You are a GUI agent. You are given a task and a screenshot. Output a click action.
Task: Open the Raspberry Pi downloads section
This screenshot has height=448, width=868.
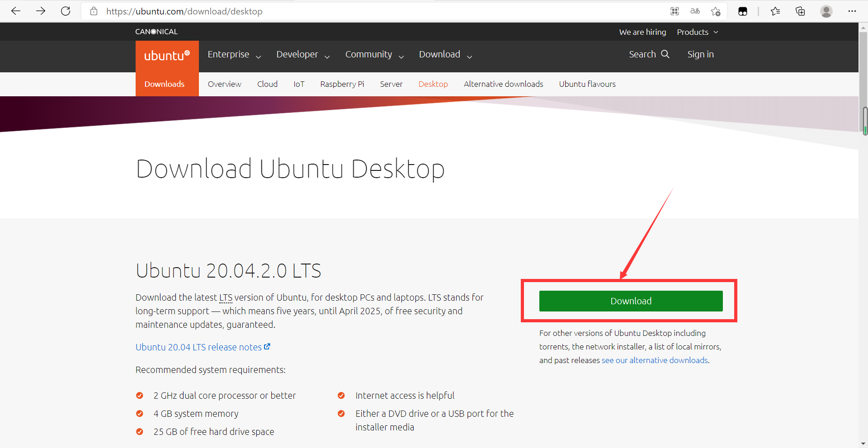click(x=342, y=84)
